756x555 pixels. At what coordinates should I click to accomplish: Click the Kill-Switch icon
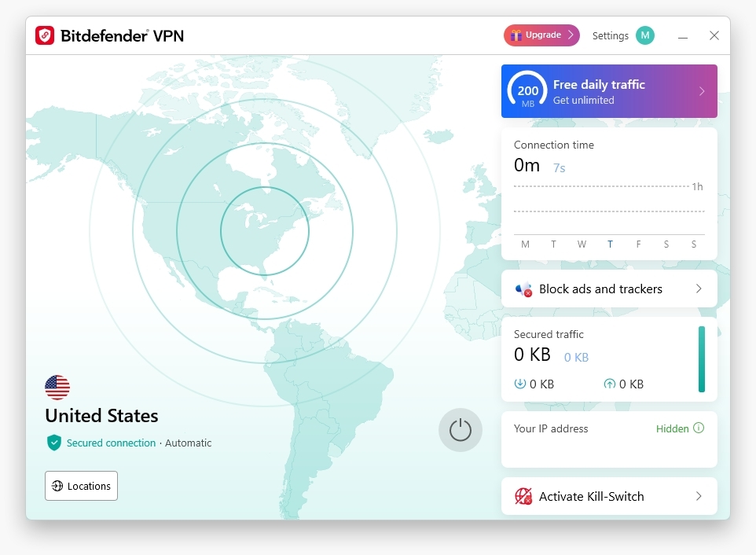tap(523, 496)
